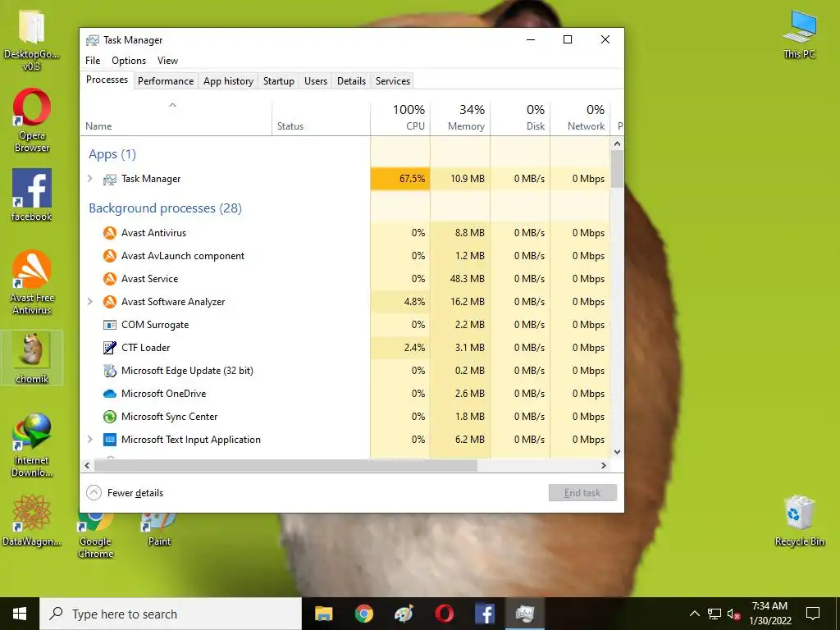Sort processes by CPU column
The height and width of the screenshot is (630, 840).
(x=400, y=117)
